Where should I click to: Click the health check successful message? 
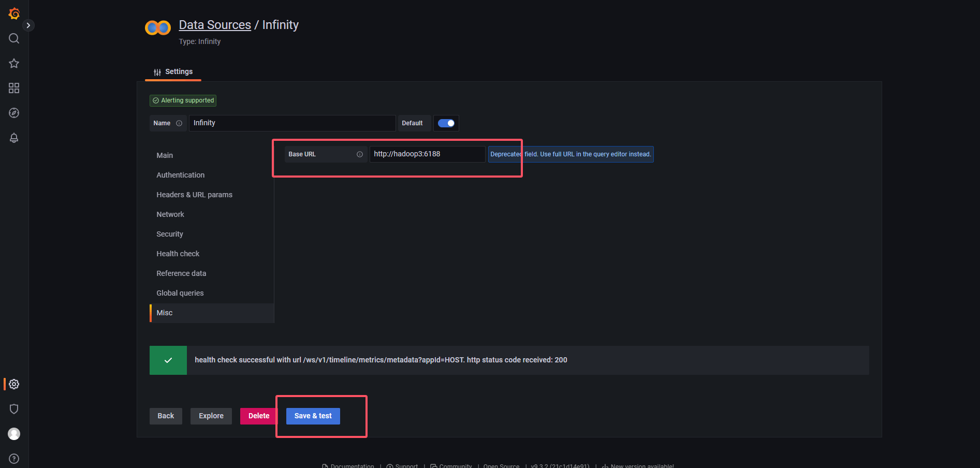tap(381, 360)
